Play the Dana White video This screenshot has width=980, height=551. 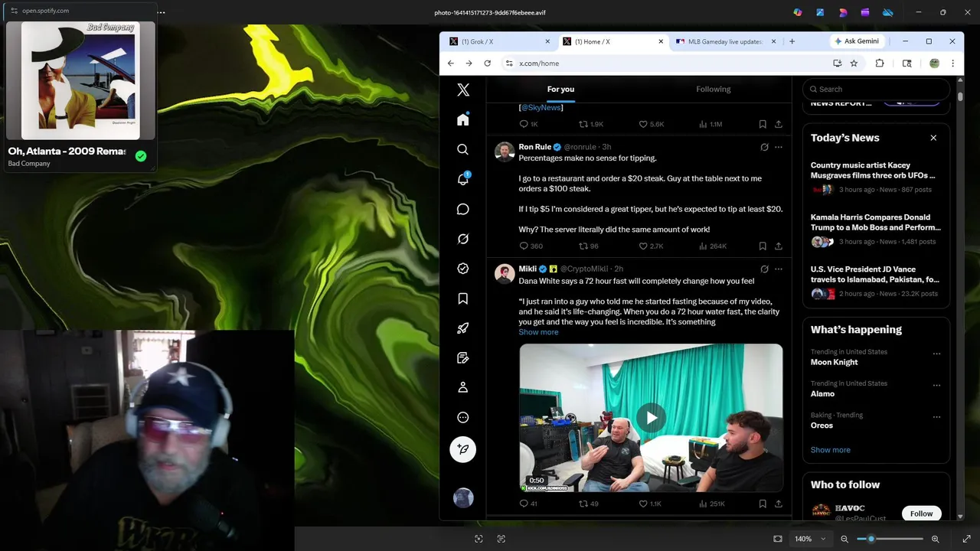click(651, 418)
